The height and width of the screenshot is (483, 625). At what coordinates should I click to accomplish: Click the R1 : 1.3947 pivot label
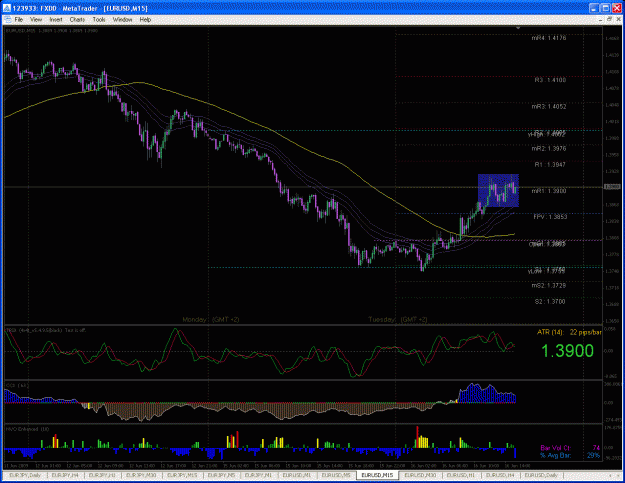(x=550, y=164)
